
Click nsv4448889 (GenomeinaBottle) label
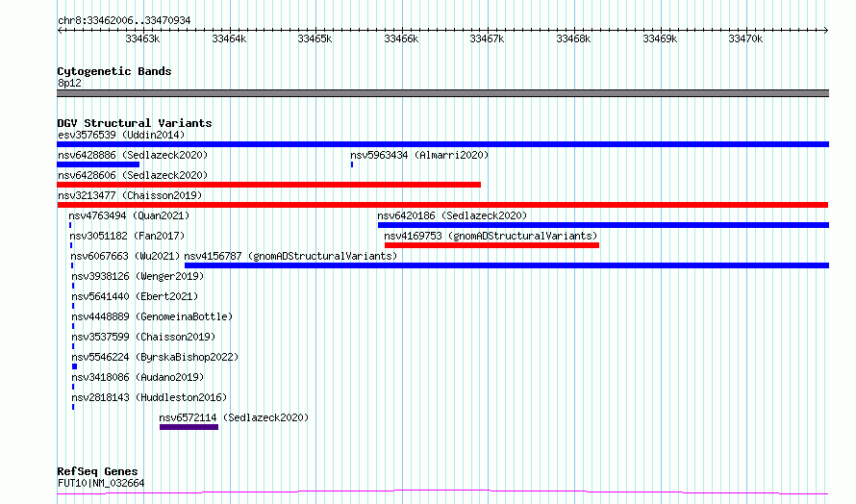click(x=152, y=316)
